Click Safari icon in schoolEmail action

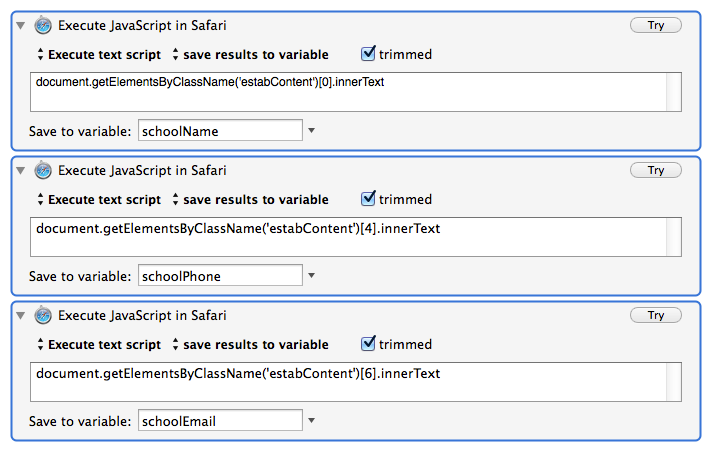43,315
